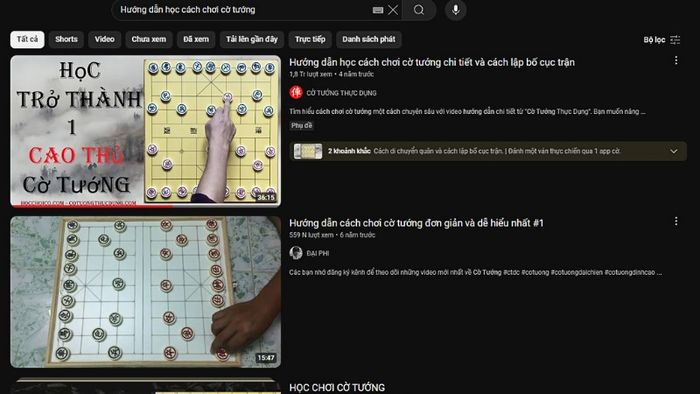The width and height of the screenshot is (700, 394).
Task: Clear the search query with X icon
Action: [x=393, y=10]
